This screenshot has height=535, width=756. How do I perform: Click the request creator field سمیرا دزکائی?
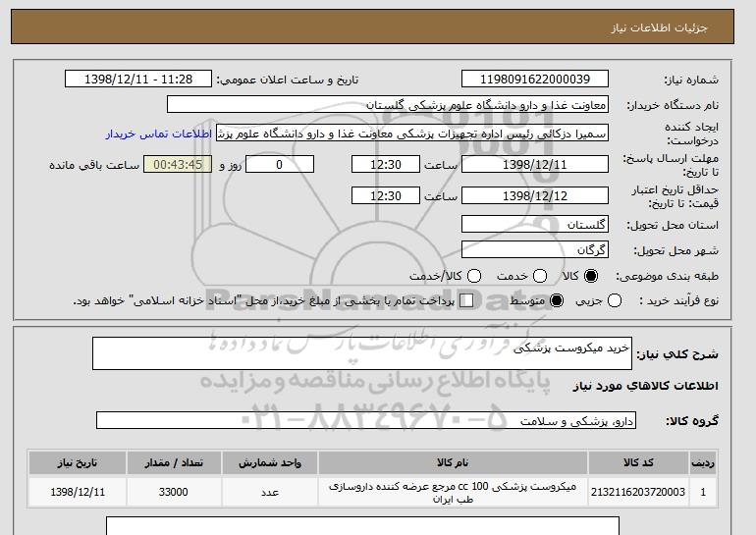[412, 134]
